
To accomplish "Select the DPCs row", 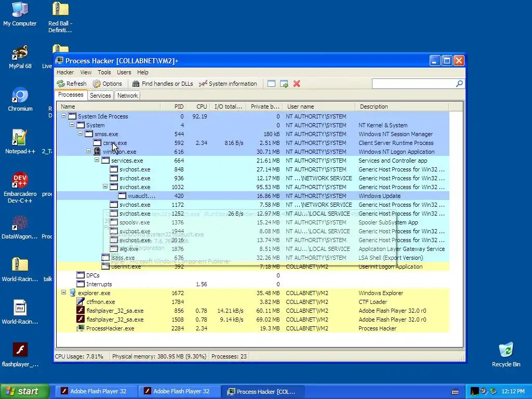I will [253, 275].
